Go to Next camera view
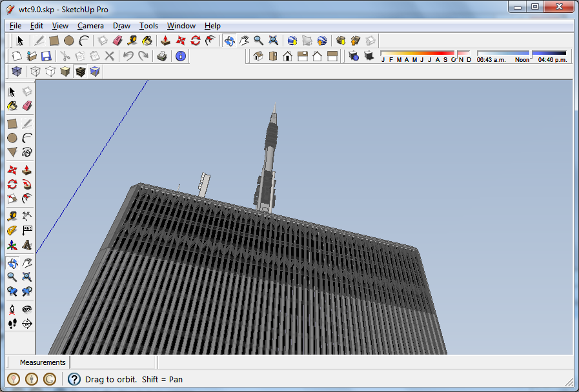The width and height of the screenshot is (579, 392). [27, 291]
